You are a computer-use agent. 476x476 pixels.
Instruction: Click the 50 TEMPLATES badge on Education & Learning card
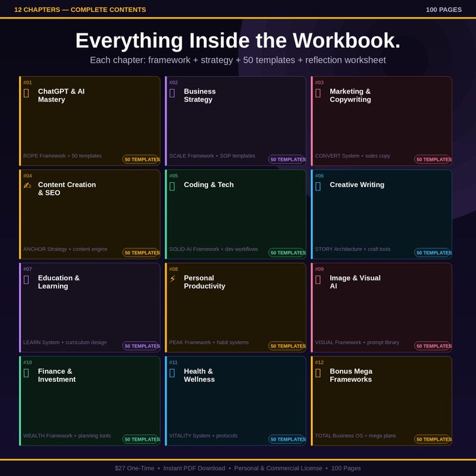pyautogui.click(x=141, y=346)
